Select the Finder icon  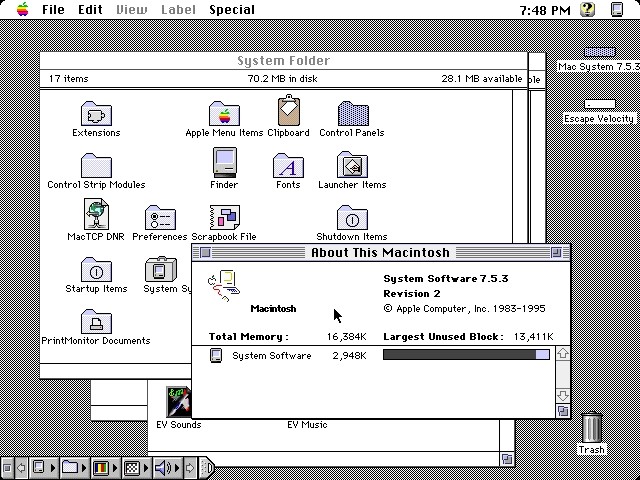click(x=224, y=163)
